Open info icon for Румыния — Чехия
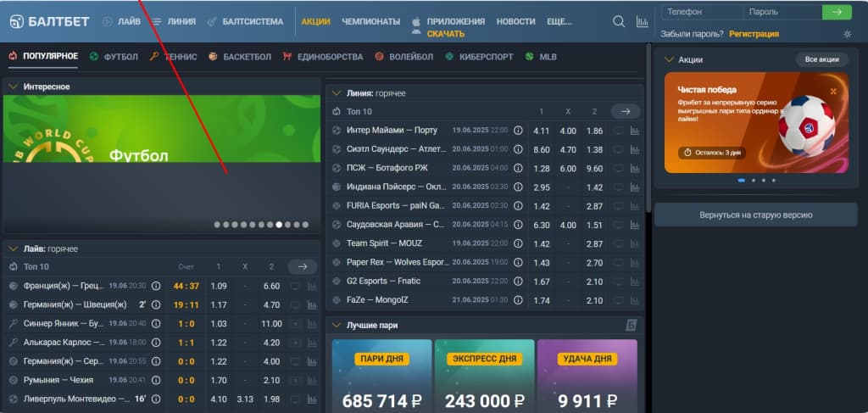The image size is (868, 413). (x=156, y=380)
